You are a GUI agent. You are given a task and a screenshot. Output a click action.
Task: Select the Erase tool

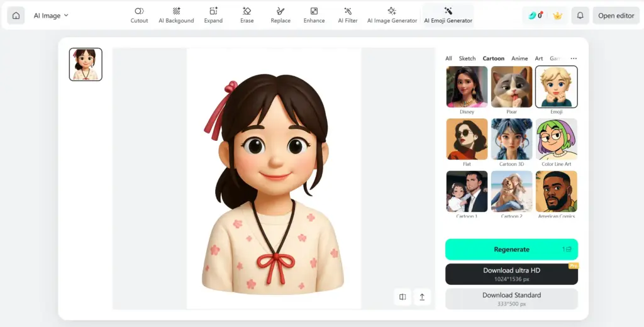coord(247,15)
